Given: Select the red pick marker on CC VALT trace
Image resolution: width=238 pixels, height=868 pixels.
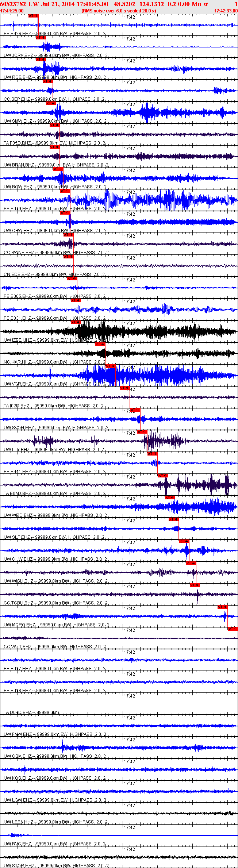Looking at the screenshot, I should 233,629.
